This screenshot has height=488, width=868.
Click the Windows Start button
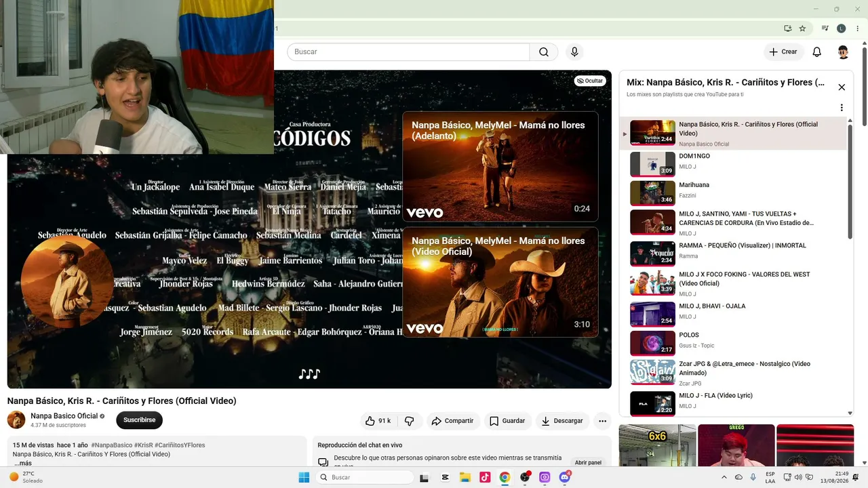[304, 477]
